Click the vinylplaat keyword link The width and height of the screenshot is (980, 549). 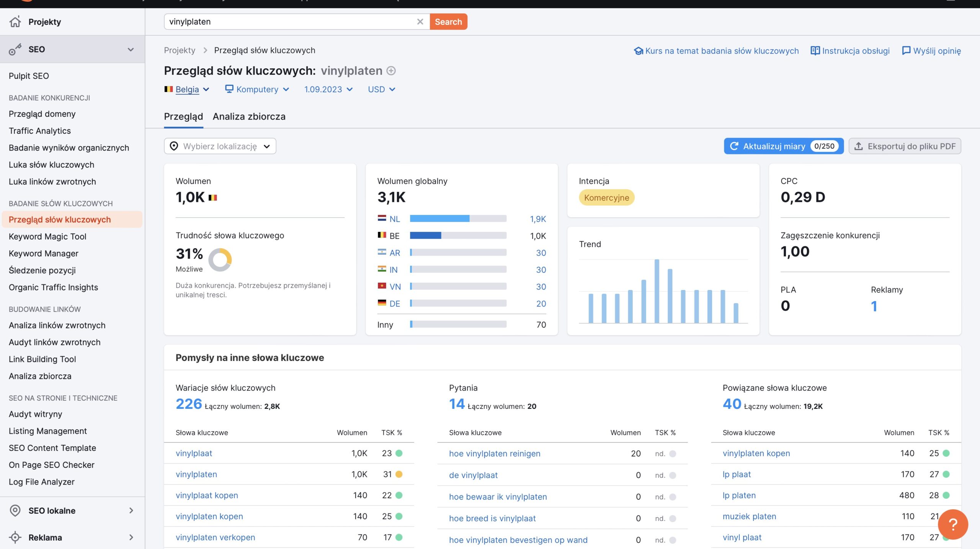(x=194, y=453)
